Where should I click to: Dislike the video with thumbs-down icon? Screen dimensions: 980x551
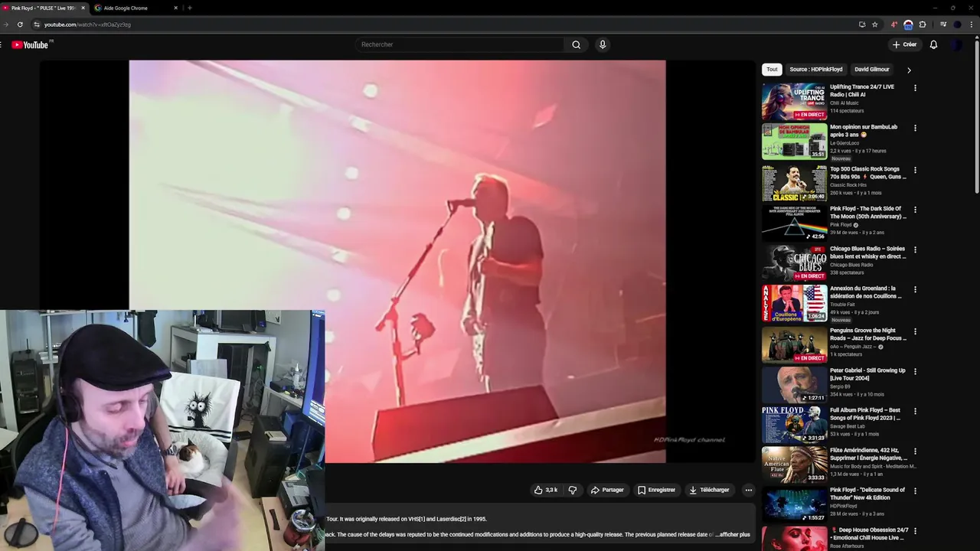click(x=573, y=490)
